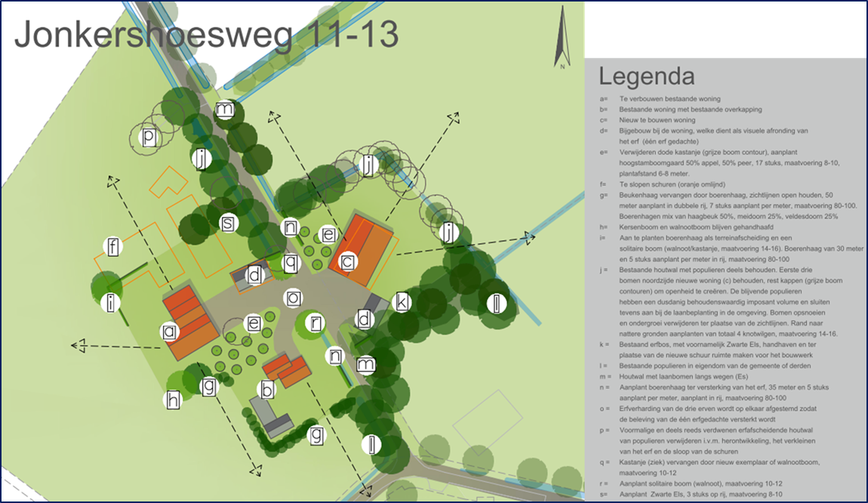Click legend line 'Houtwal met laanbomen langs wegen (Es)'
Viewport: 868px width, 503px height.
pyautogui.click(x=684, y=377)
